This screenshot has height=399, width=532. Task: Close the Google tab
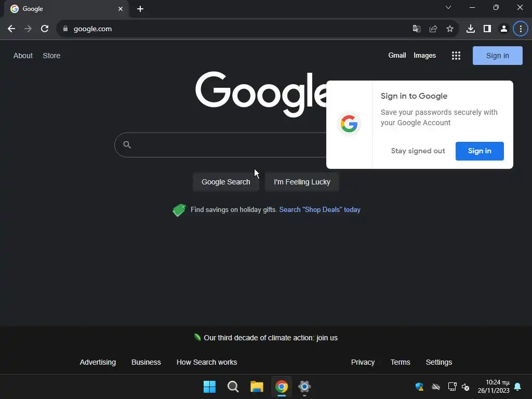[121, 9]
